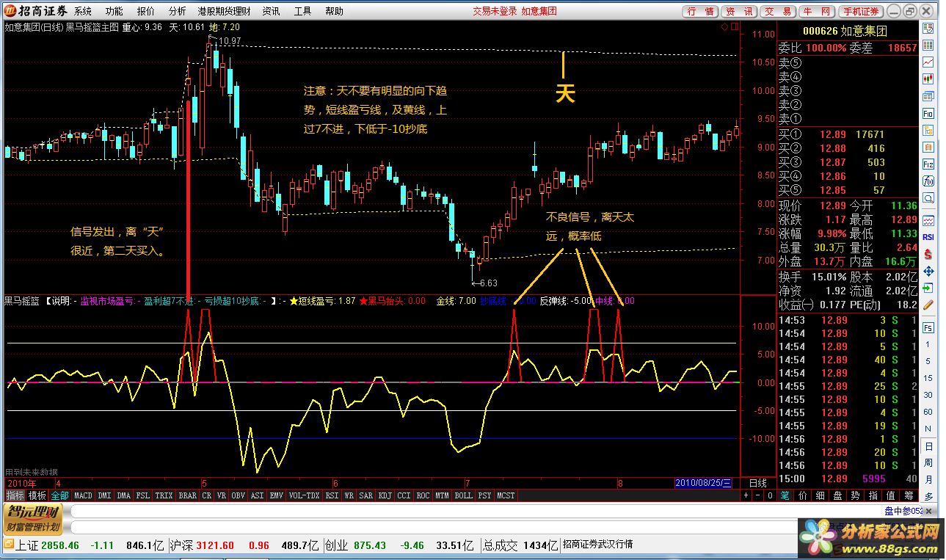Select 日 daily period in sidebar
The height and width of the screenshot is (560, 946).
[928, 446]
